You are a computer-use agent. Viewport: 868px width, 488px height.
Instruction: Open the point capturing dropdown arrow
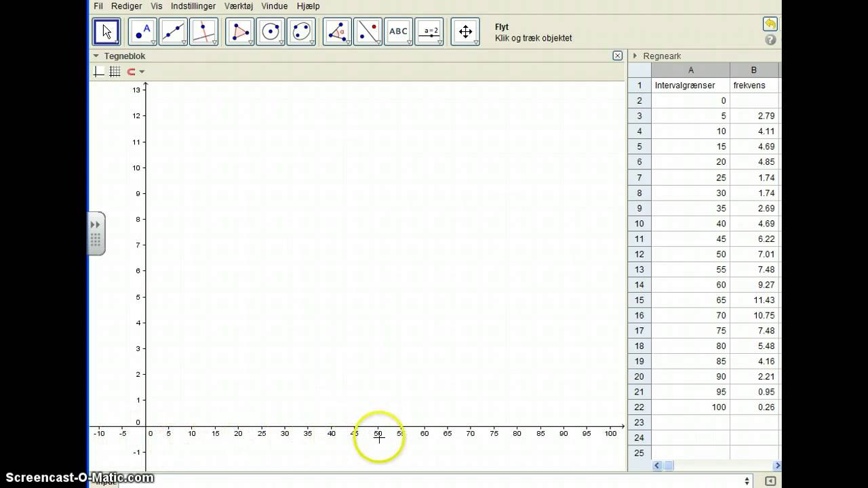[x=142, y=72]
